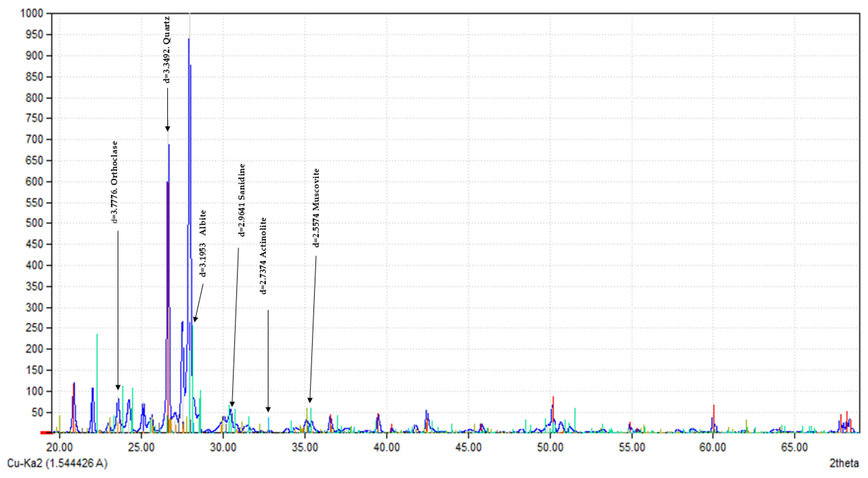Click the 60.00 tick on 2theta axis

tap(713, 447)
